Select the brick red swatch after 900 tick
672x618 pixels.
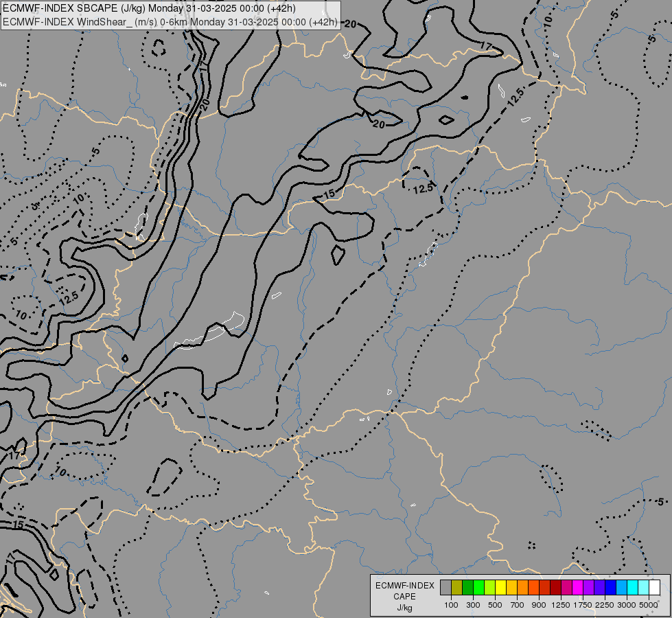click(545, 588)
